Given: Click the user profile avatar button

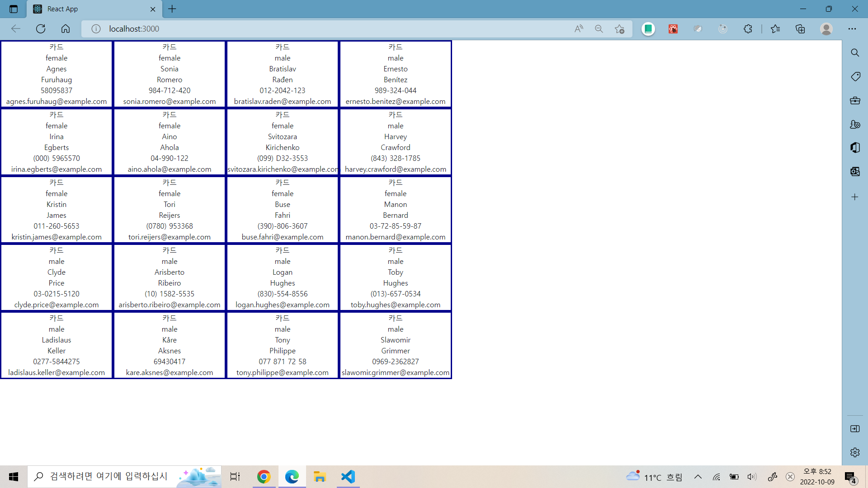Looking at the screenshot, I should point(826,29).
